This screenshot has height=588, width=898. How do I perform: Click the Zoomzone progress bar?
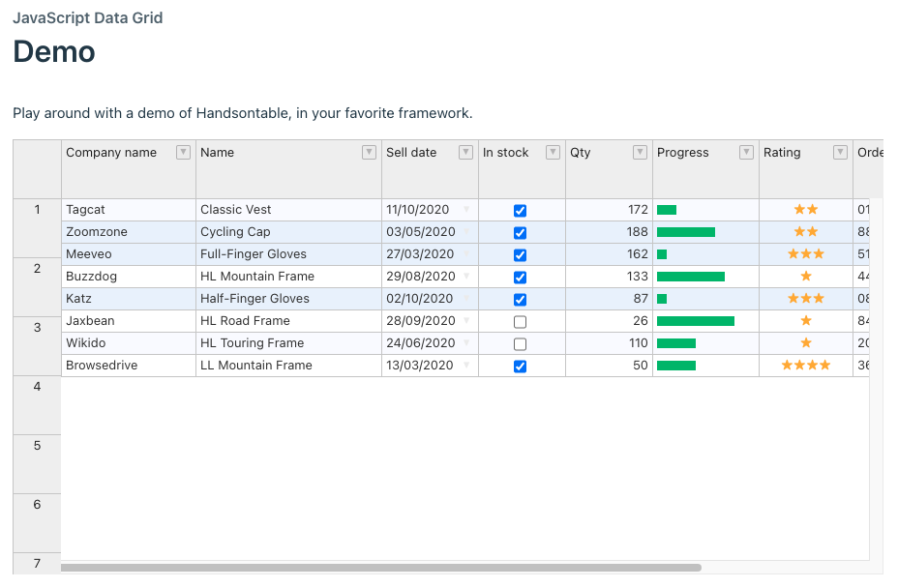click(685, 232)
